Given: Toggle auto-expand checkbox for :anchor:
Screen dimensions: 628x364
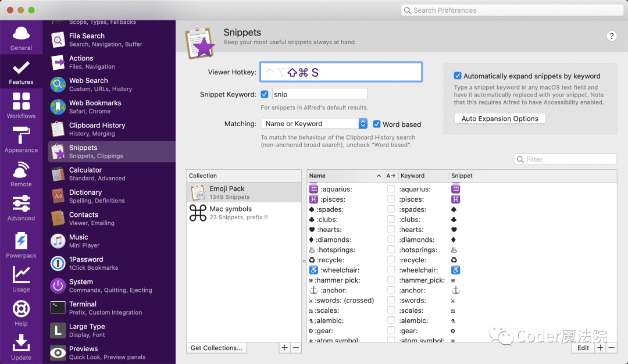Looking at the screenshot, I should (391, 290).
